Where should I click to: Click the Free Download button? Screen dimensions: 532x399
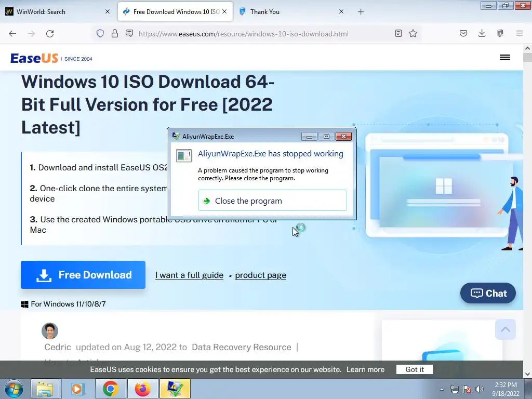(x=83, y=275)
